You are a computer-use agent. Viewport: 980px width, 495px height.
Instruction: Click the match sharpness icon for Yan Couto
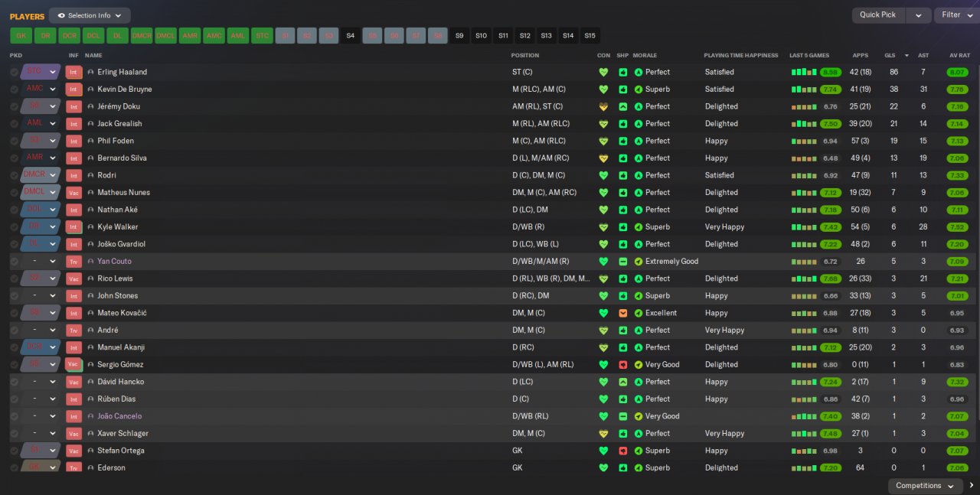coord(623,262)
